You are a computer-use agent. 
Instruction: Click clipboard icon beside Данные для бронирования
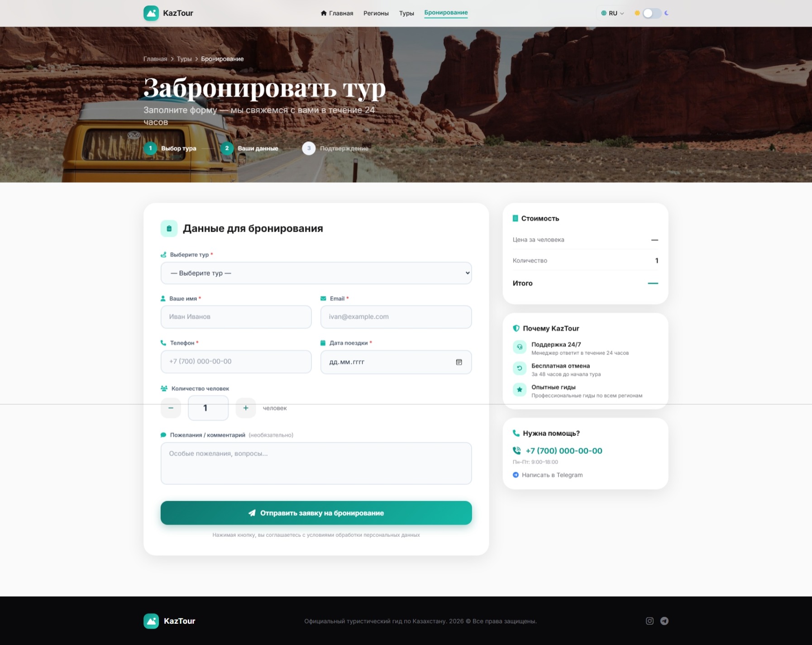click(x=169, y=229)
